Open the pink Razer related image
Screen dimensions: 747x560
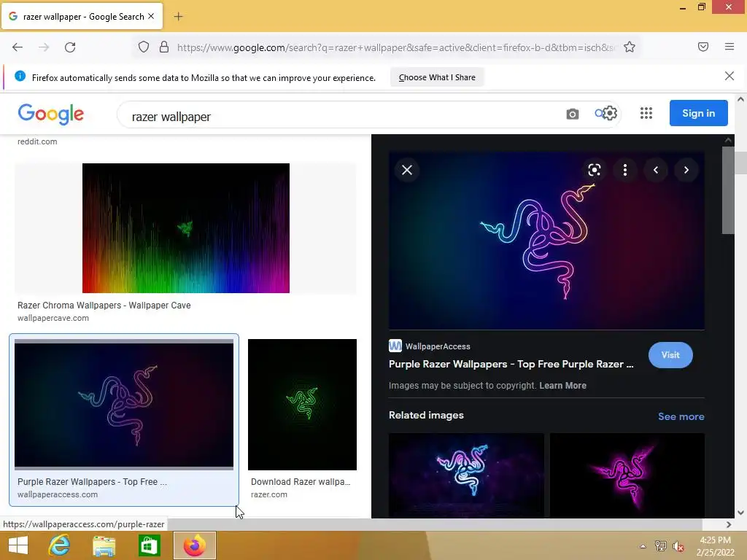click(x=627, y=475)
